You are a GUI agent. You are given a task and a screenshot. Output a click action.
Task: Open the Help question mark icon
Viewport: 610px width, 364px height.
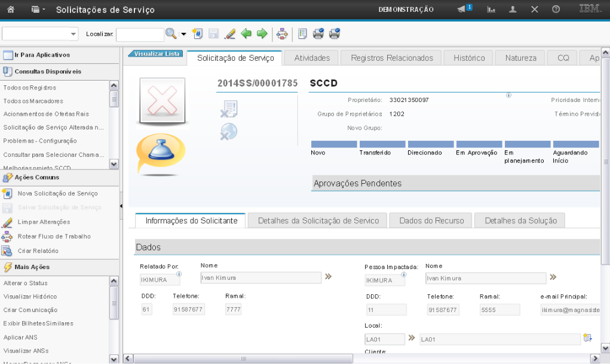556,10
